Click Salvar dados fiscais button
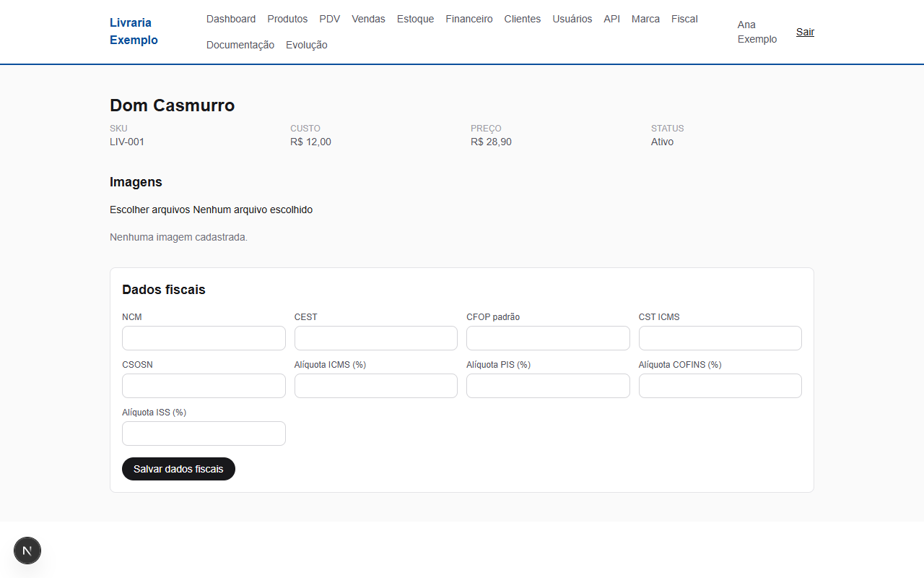Image resolution: width=924 pixels, height=578 pixels. click(x=178, y=469)
